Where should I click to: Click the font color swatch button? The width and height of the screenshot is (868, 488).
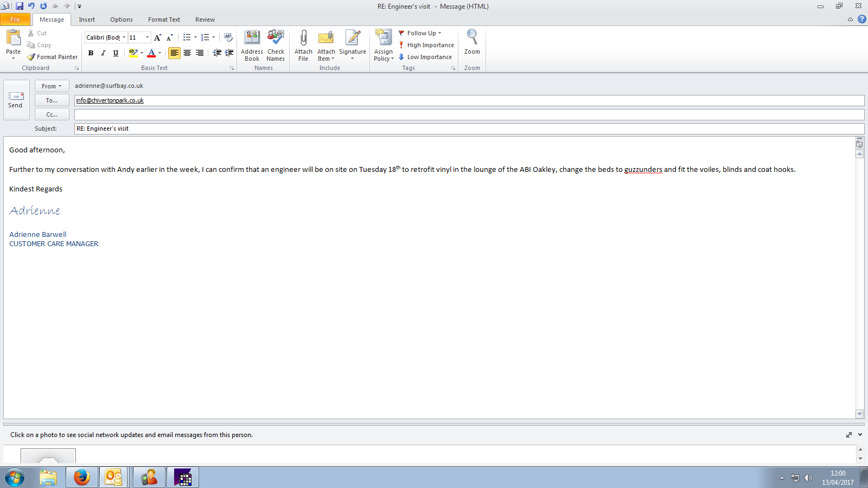point(151,53)
